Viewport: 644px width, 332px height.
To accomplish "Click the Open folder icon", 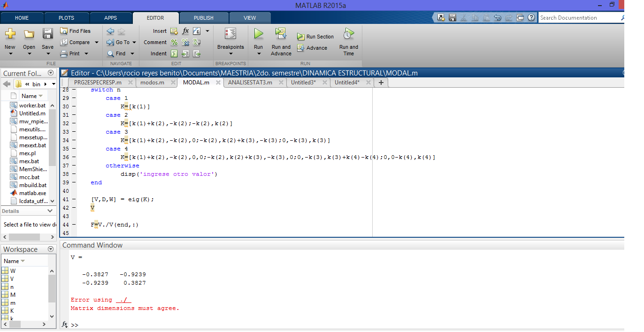I will [29, 34].
